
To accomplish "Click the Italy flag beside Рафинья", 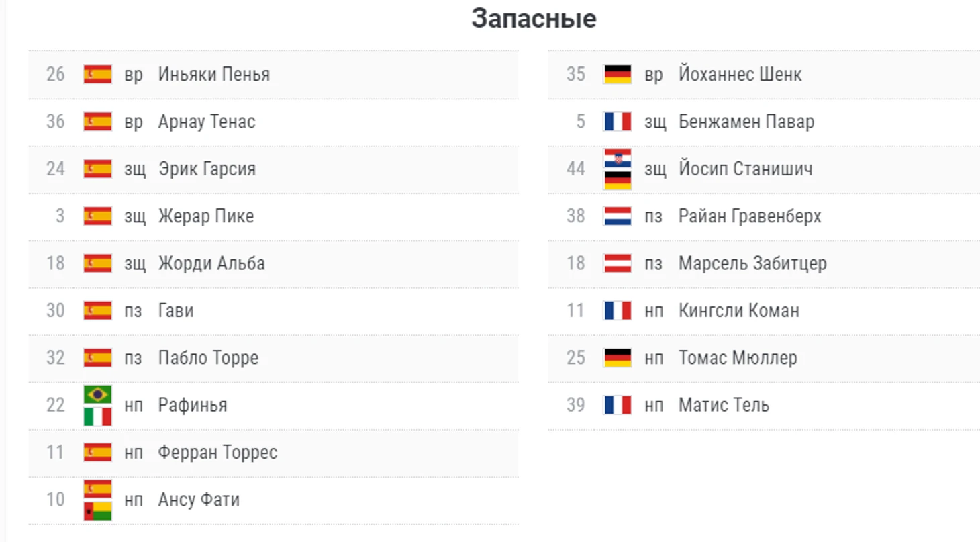I will [x=97, y=416].
